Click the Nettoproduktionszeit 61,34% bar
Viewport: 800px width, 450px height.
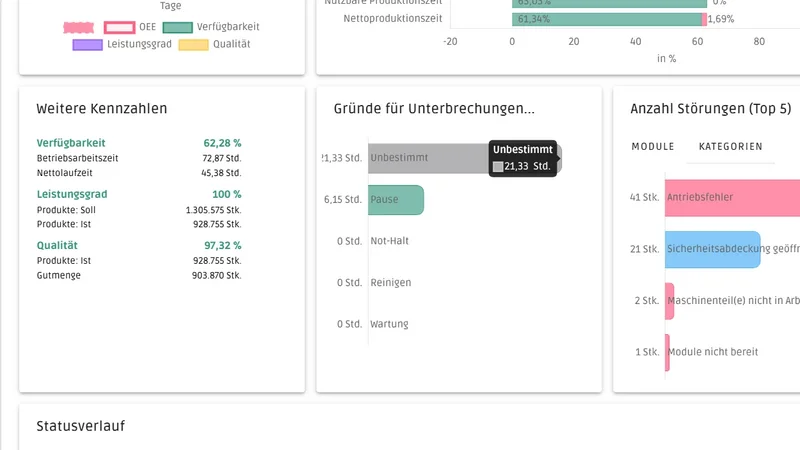(x=607, y=19)
